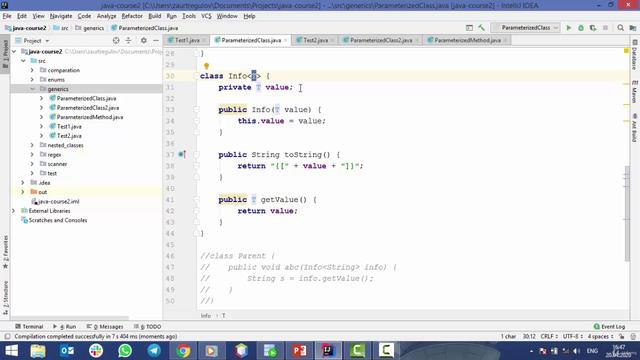
Task: Open the Terminal tool window
Action: pyautogui.click(x=29, y=327)
